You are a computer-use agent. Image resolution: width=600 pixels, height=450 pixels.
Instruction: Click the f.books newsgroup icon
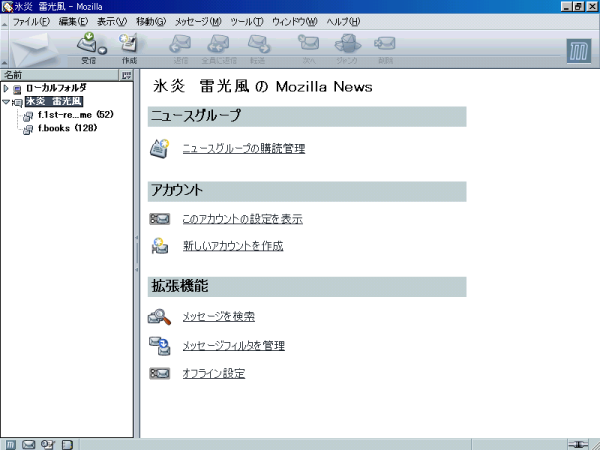coord(28,130)
